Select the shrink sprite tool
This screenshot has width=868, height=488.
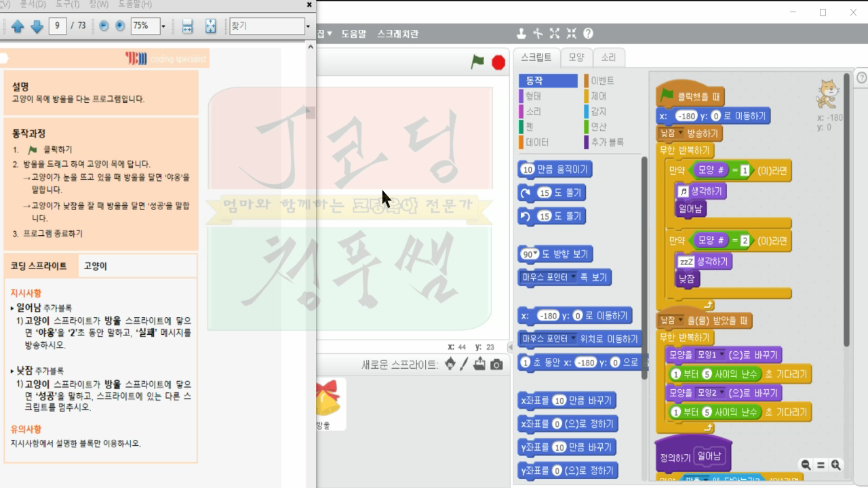tap(571, 33)
